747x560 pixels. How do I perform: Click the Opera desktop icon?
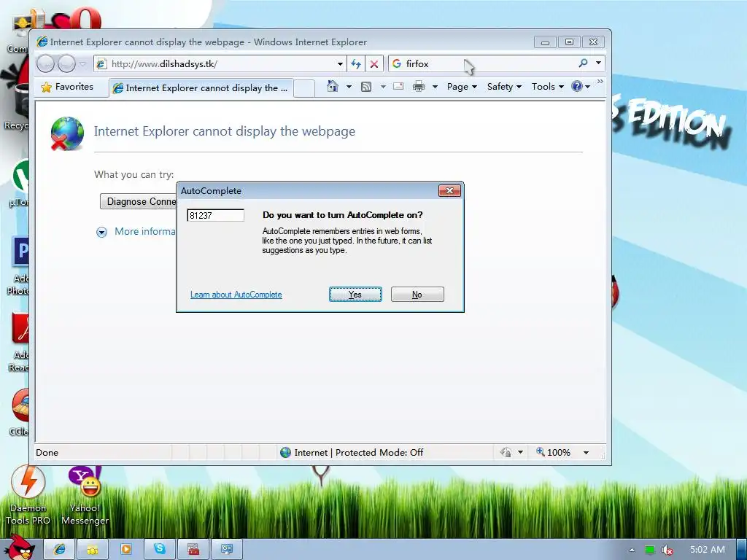pos(86,19)
